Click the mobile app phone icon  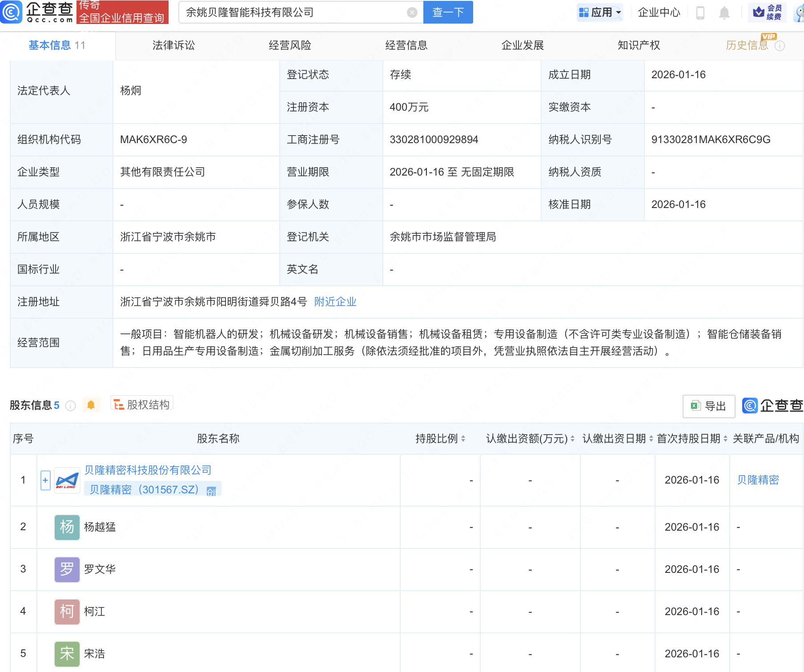click(701, 13)
